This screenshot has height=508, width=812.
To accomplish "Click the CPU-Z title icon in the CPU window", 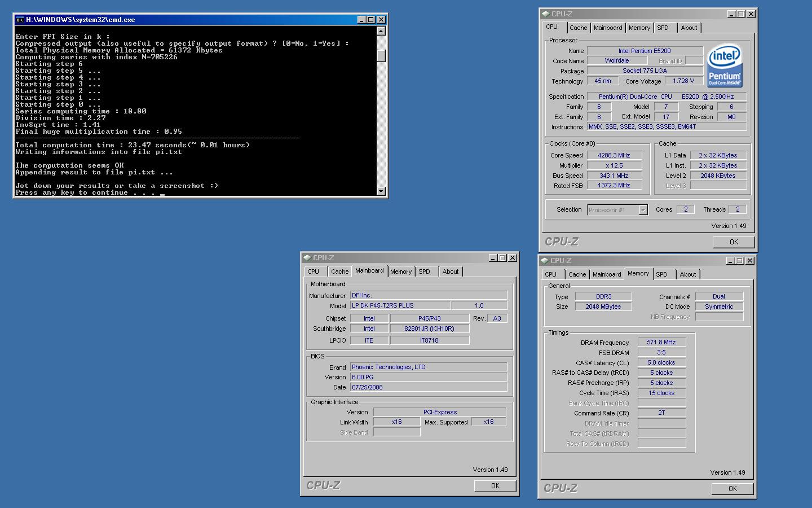I will tap(545, 14).
